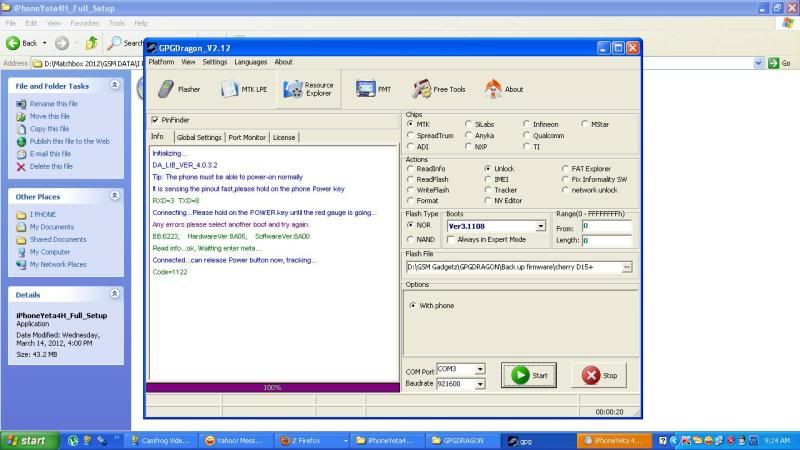Click Copy this file link

click(x=49, y=129)
